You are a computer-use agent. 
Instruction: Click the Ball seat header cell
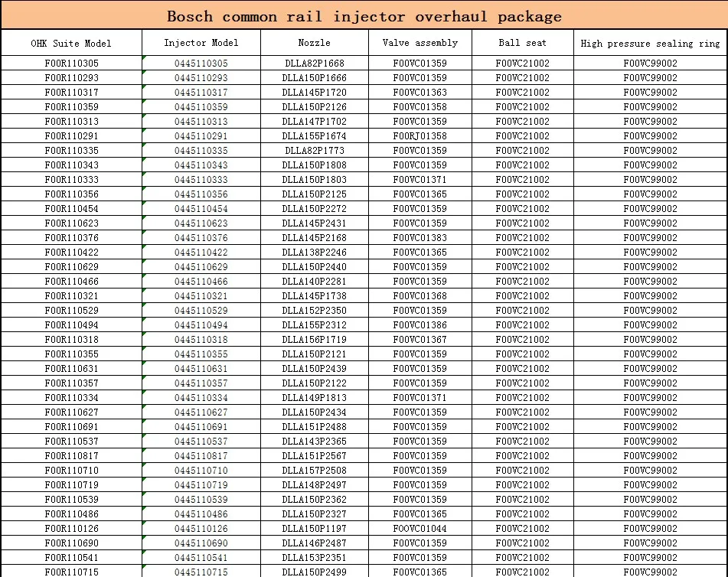[x=522, y=43]
